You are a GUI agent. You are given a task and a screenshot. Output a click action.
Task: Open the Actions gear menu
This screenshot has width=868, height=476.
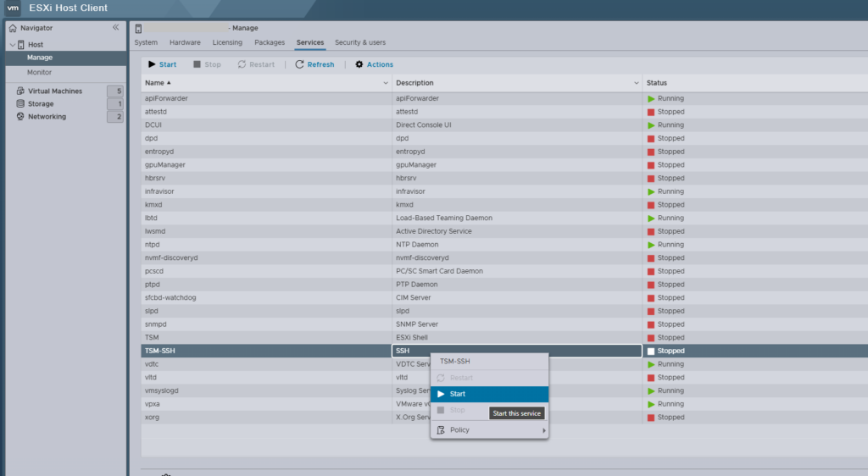[x=374, y=64]
